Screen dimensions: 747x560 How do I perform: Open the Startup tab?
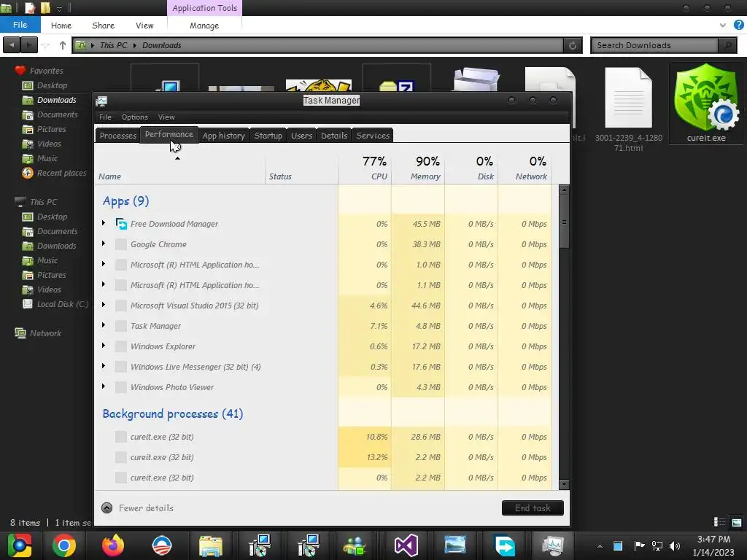point(268,136)
